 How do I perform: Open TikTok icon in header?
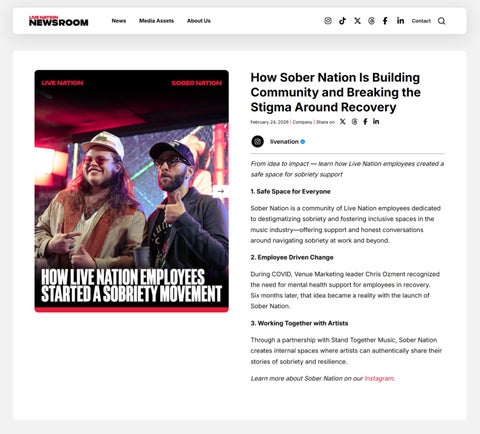click(342, 21)
